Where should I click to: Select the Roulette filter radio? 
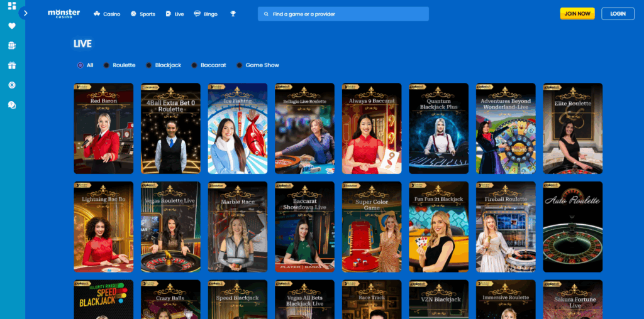point(106,65)
